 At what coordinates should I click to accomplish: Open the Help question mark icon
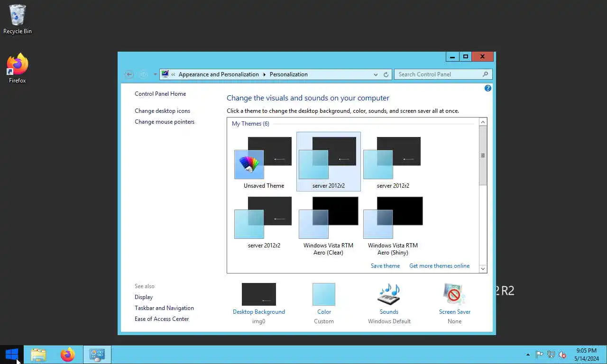tap(487, 88)
